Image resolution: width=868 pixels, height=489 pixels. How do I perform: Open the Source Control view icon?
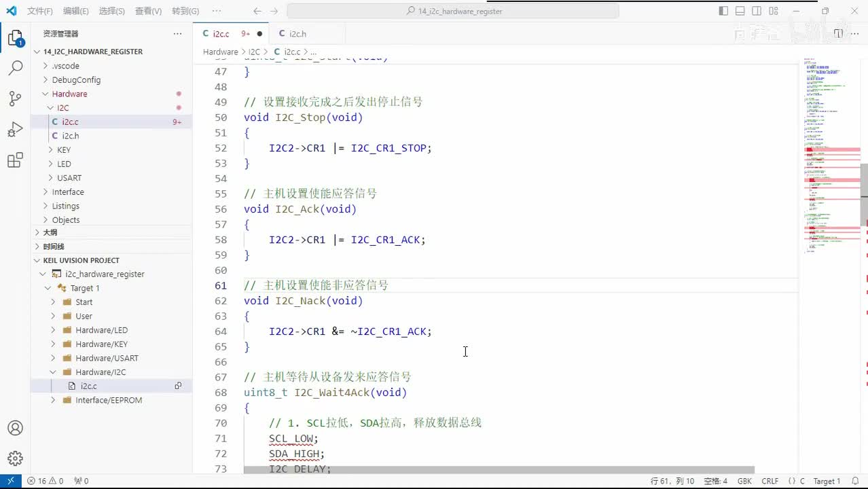click(15, 98)
